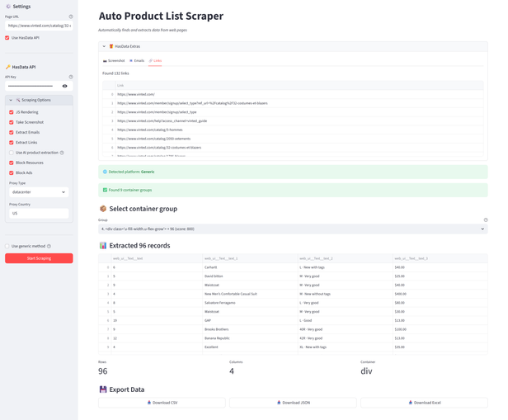The height and width of the screenshot is (420, 508).
Task: Enable Use generic method checkbox
Action: click(x=7, y=246)
